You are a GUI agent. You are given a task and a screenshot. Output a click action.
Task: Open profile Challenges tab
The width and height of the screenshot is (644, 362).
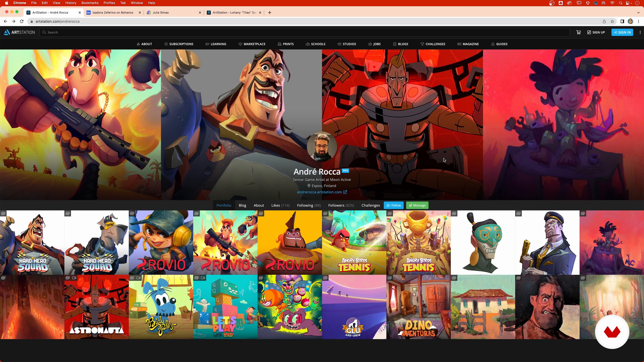point(370,205)
